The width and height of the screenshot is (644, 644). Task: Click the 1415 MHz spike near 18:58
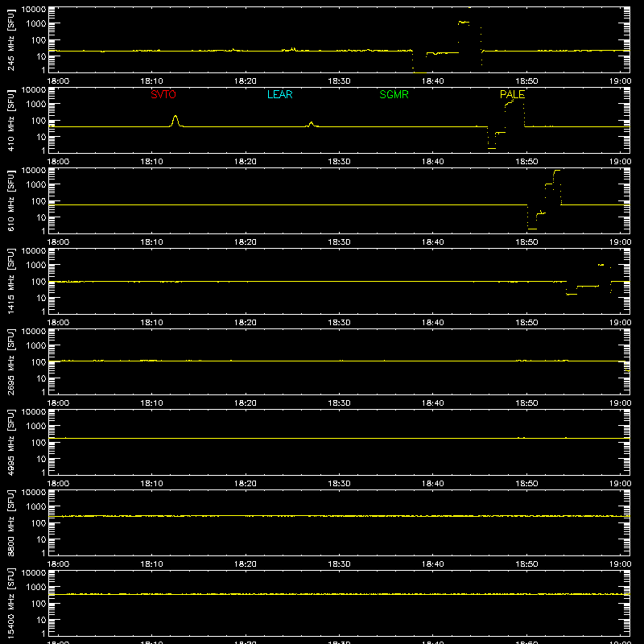pyautogui.click(x=601, y=265)
